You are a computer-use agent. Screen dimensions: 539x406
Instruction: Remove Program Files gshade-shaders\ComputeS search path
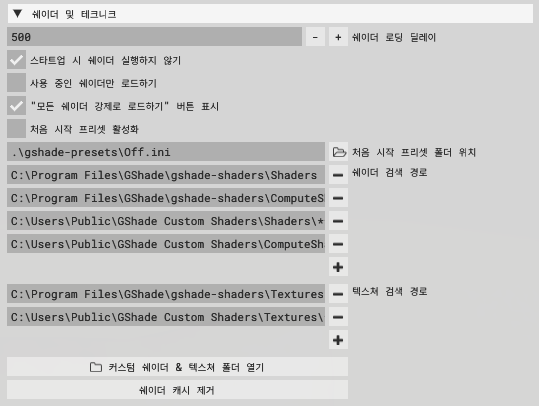(338, 198)
